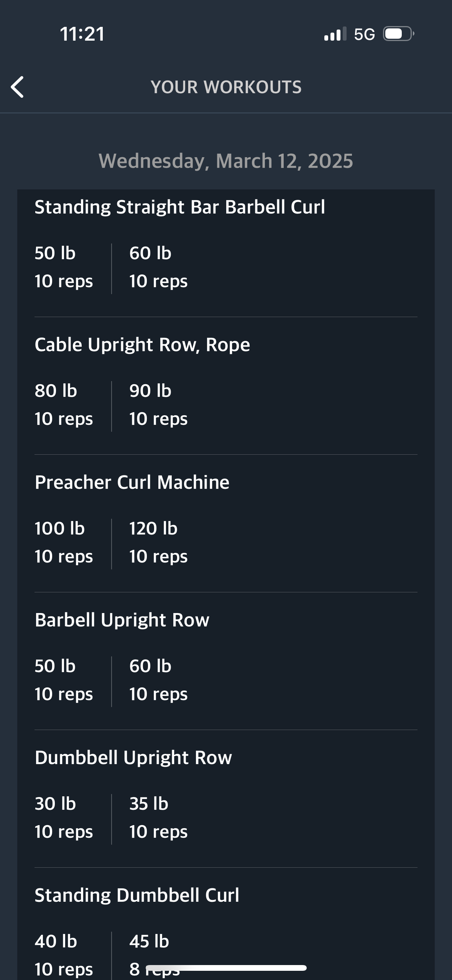The image size is (452, 980).
Task: Select the 100 lb Preacher Curl set
Action: [x=64, y=542]
